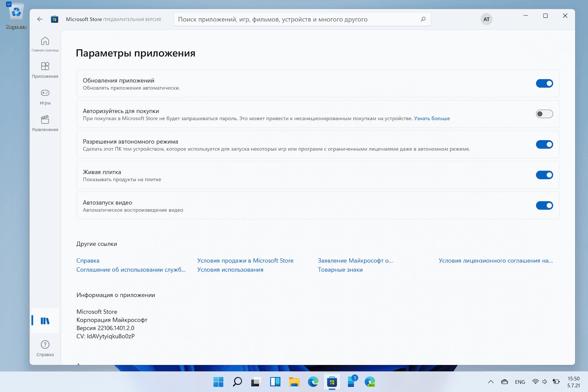Image resolution: width=588 pixels, height=392 pixels.
Task: Click the magnifier icon in the search box
Action: click(x=423, y=19)
